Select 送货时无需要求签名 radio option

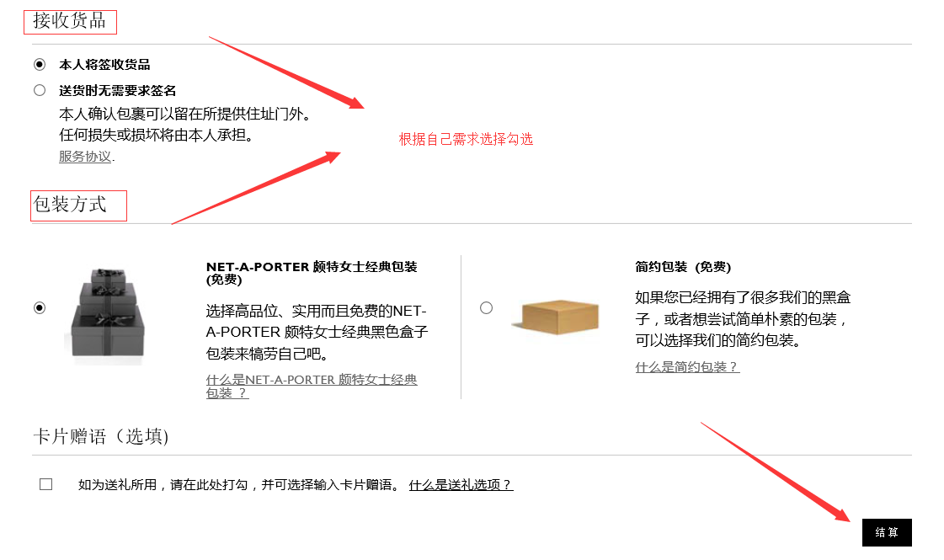[x=40, y=90]
